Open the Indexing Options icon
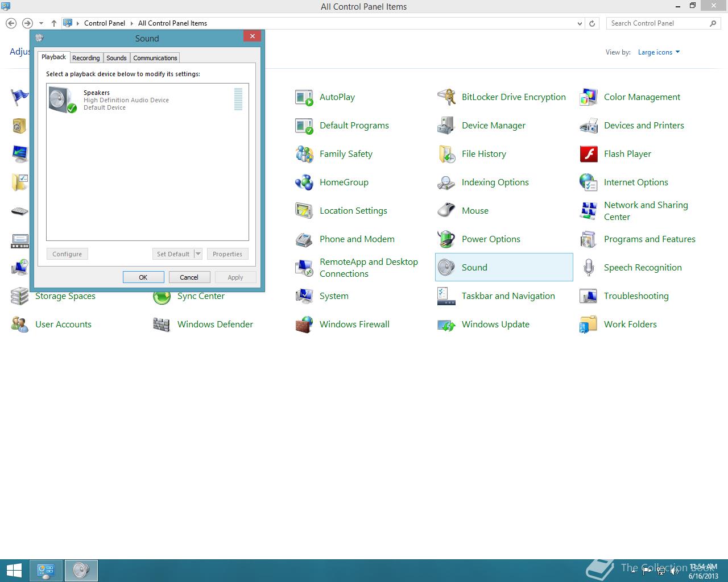The image size is (728, 582). 446,182
